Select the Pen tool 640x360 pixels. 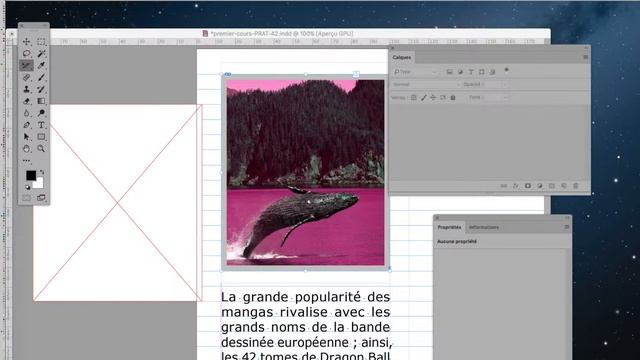27,125
